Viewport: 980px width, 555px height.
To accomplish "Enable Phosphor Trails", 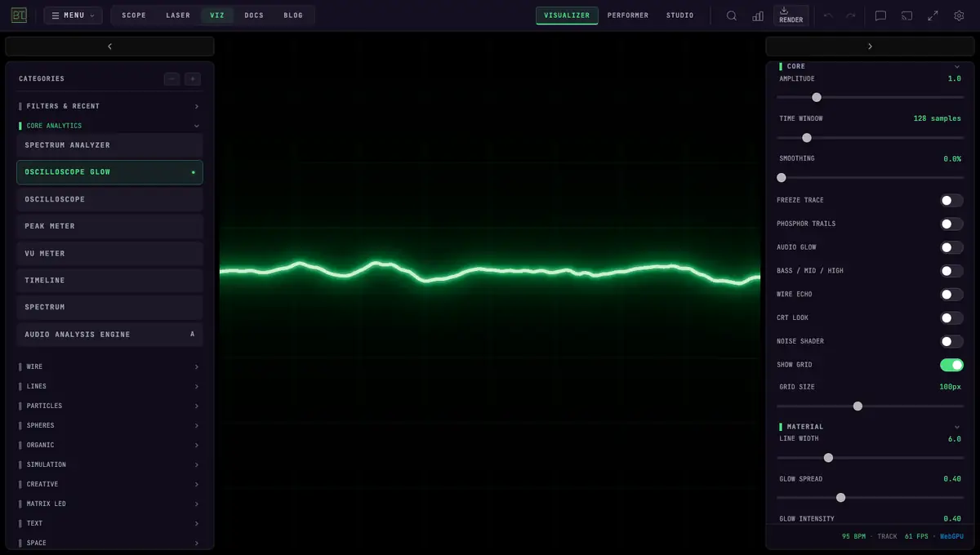I will 951,224.
